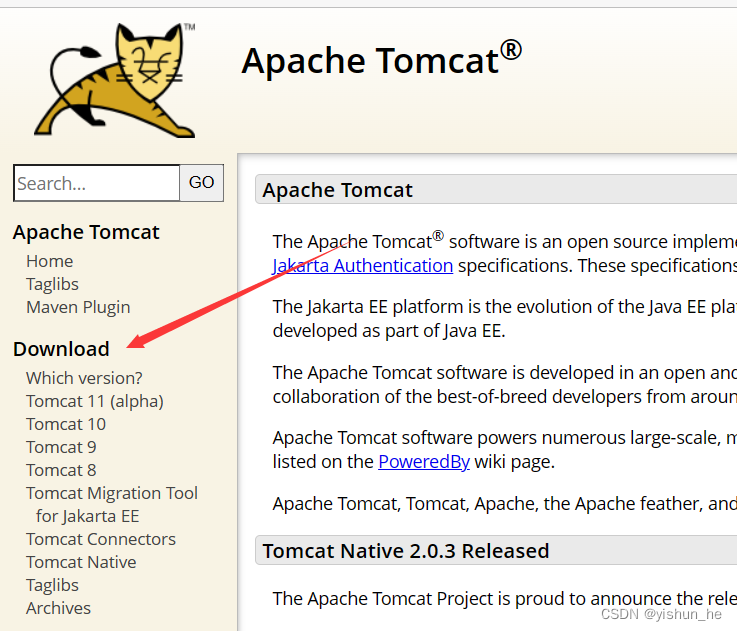Open the Tomcat 9 download link
The image size is (737, 631).
pos(62,447)
